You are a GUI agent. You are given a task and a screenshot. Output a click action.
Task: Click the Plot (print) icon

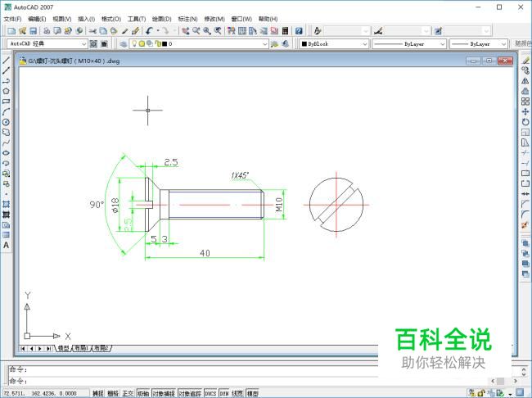click(47, 31)
